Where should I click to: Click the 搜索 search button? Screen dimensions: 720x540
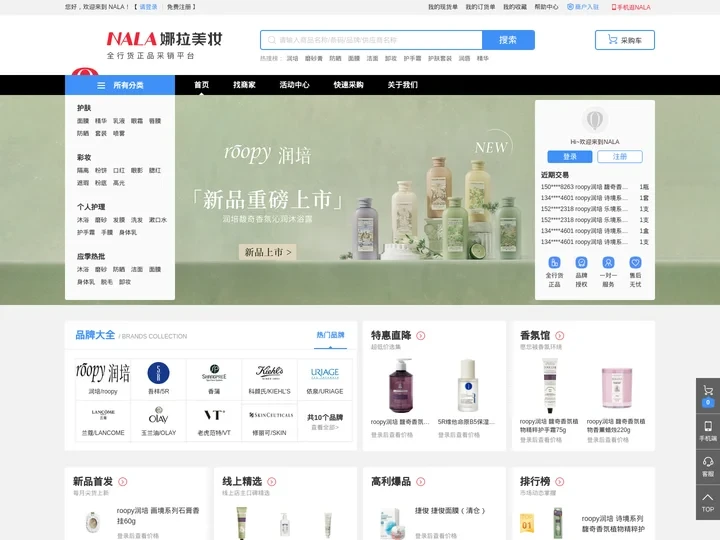(508, 40)
